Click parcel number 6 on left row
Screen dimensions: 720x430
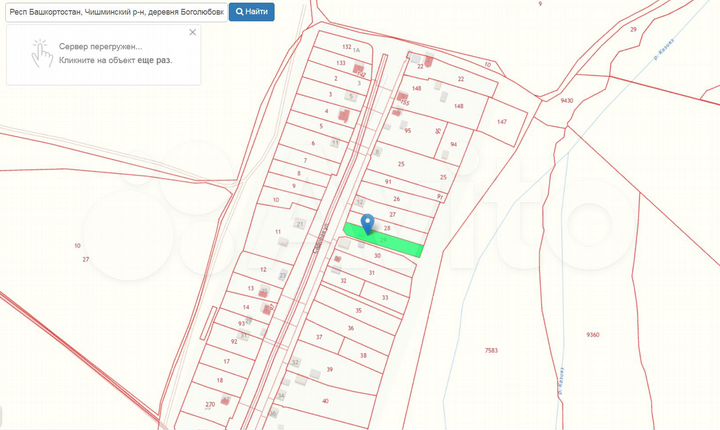pyautogui.click(x=313, y=143)
